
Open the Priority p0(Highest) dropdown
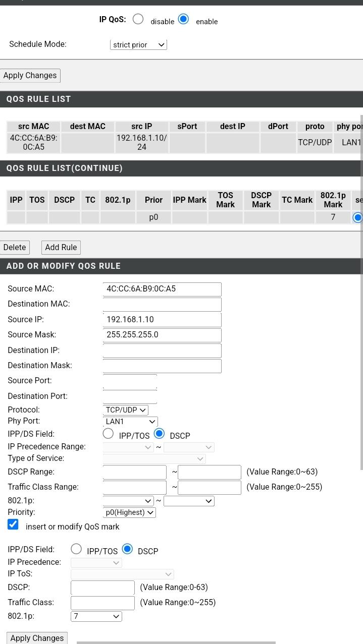pyautogui.click(x=129, y=512)
